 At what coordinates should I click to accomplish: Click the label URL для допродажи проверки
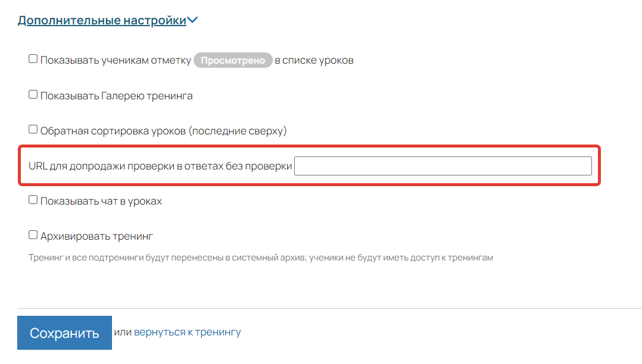coord(160,167)
